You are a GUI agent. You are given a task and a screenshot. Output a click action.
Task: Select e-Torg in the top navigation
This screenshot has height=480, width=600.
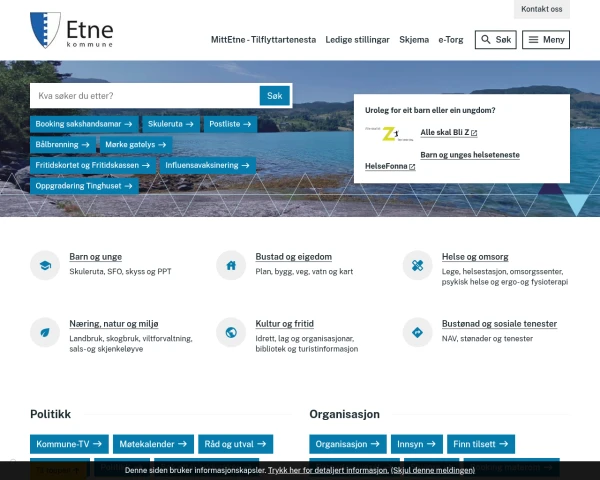point(450,40)
